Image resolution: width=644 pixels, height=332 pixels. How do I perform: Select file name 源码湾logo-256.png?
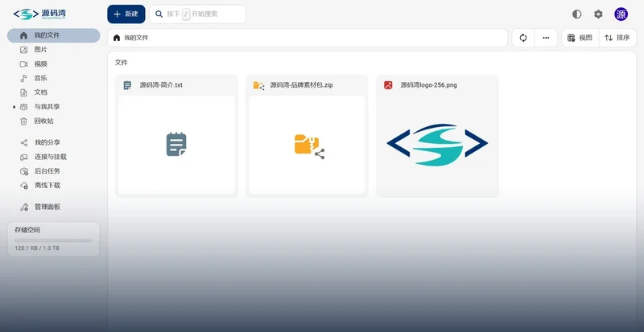click(x=428, y=85)
